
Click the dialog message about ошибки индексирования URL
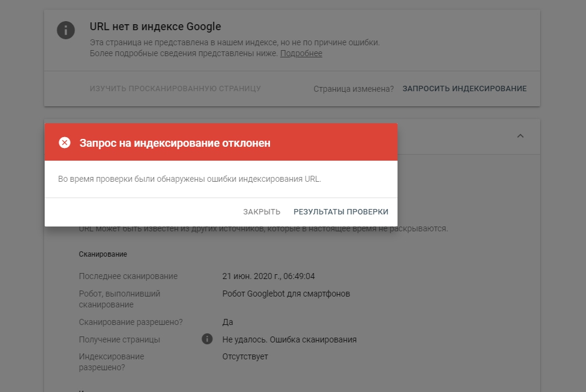click(190, 179)
